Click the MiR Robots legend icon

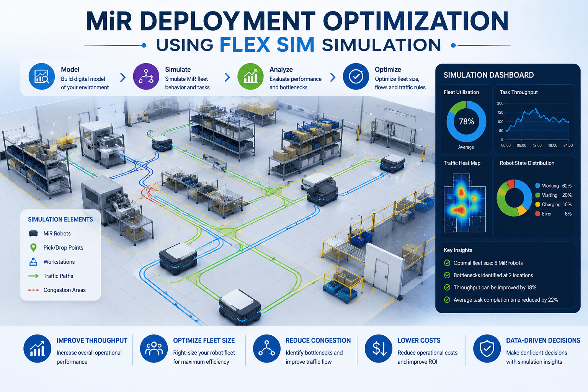(33, 234)
